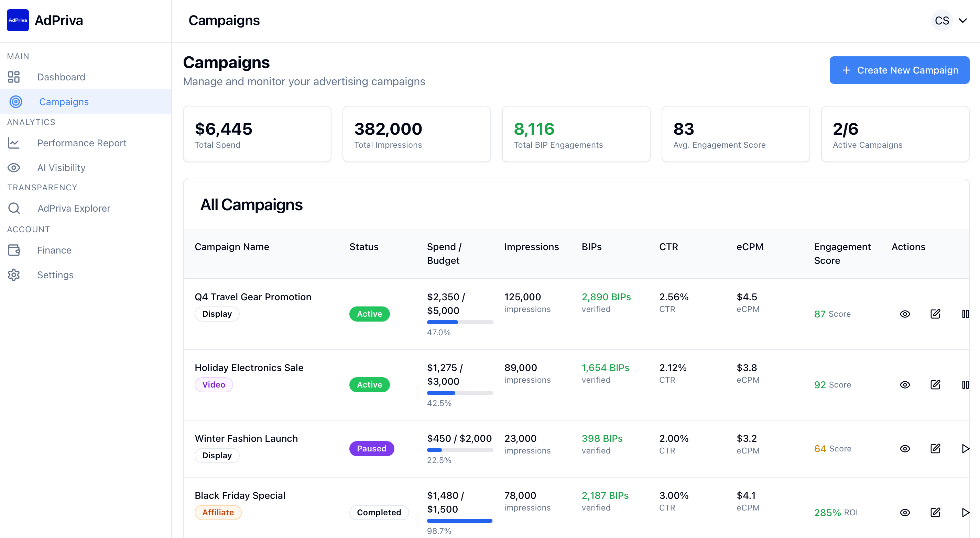Resume the Winter Fashion Launch campaign
Image resolution: width=980 pixels, height=538 pixels.
[965, 449]
